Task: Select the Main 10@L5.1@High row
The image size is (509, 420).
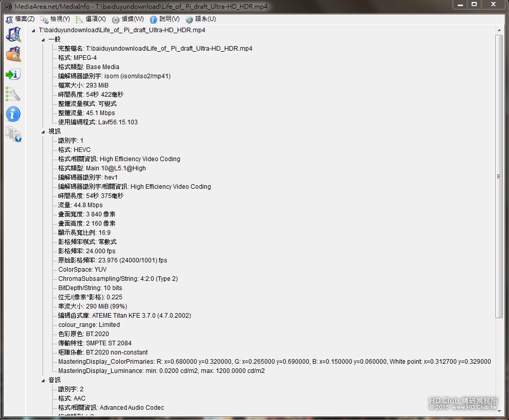Action: [x=102, y=168]
